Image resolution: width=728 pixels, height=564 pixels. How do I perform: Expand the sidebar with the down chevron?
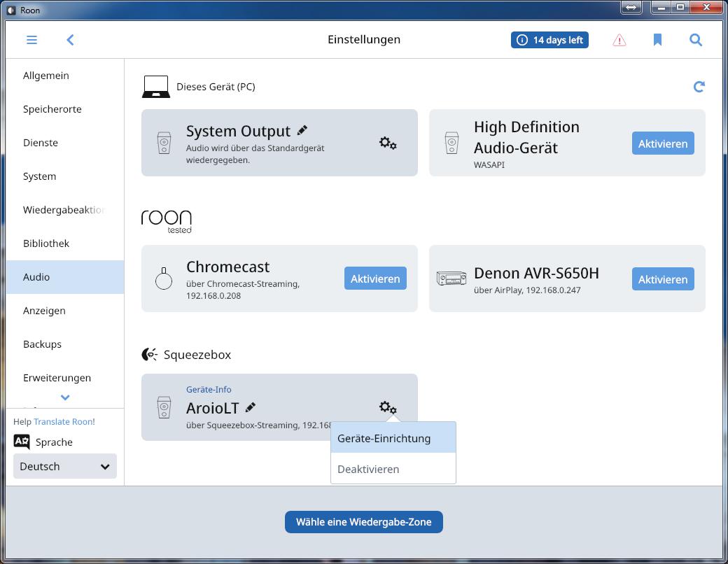pyautogui.click(x=65, y=397)
